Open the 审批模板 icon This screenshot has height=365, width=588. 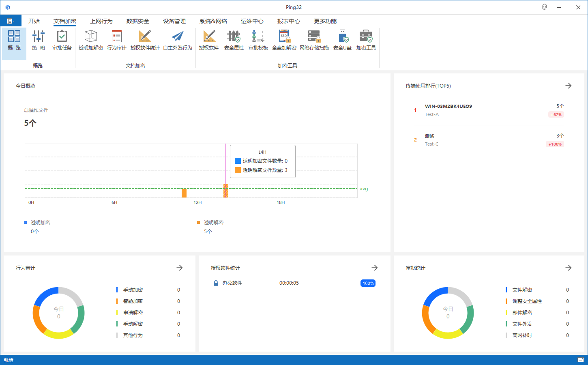(258, 40)
